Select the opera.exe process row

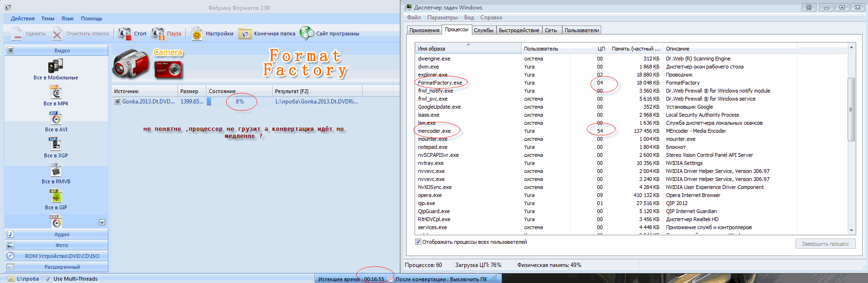pos(632,195)
